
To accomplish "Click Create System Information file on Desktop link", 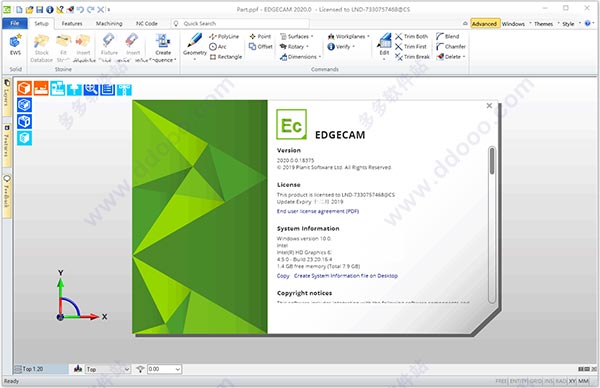I will click(346, 276).
